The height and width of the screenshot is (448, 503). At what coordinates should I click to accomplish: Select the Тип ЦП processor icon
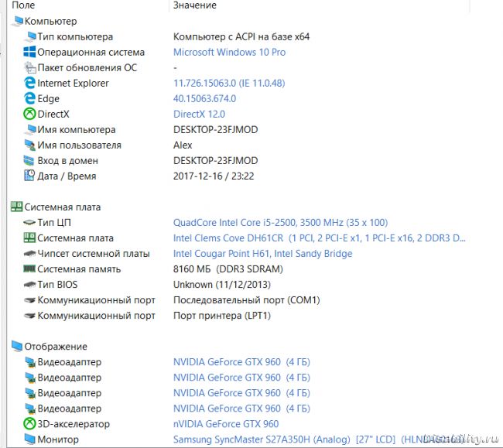click(x=30, y=223)
